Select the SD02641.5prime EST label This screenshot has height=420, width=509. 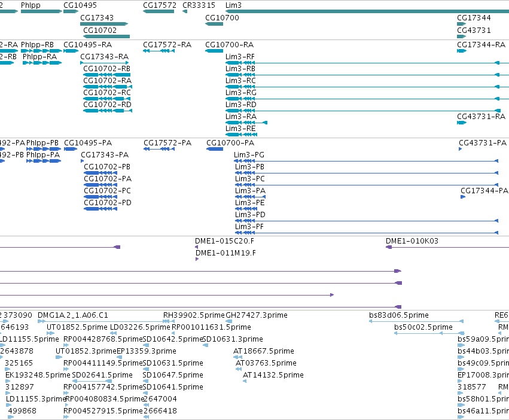coord(102,376)
